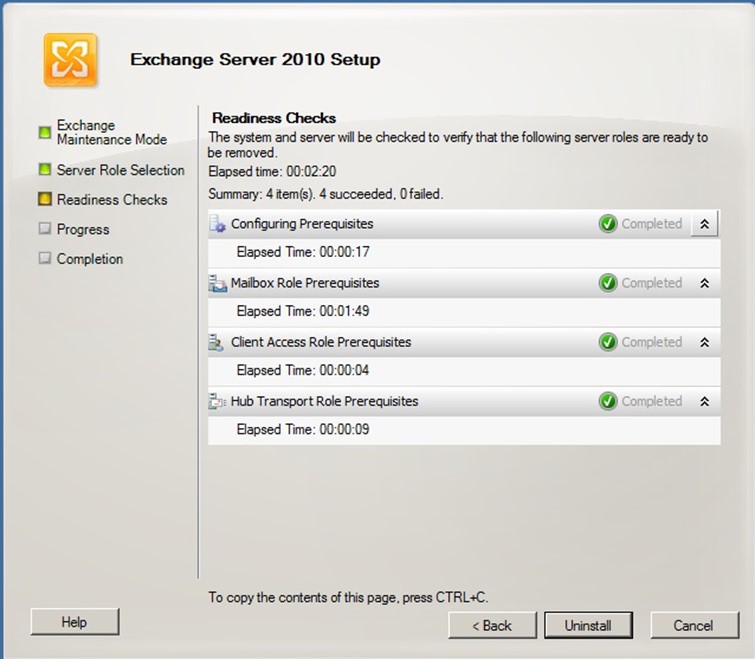The width and height of the screenshot is (755, 659).
Task: Click the Readiness Checks yellow step indicator
Action: (45, 199)
